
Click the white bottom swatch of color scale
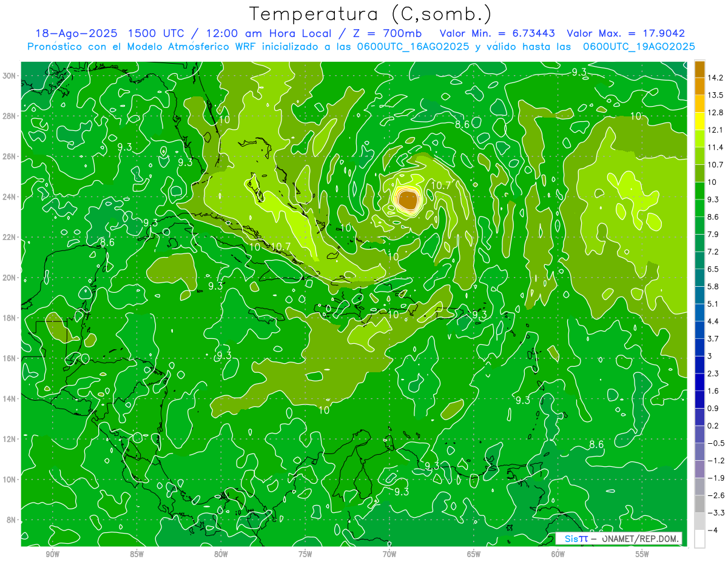point(699,539)
